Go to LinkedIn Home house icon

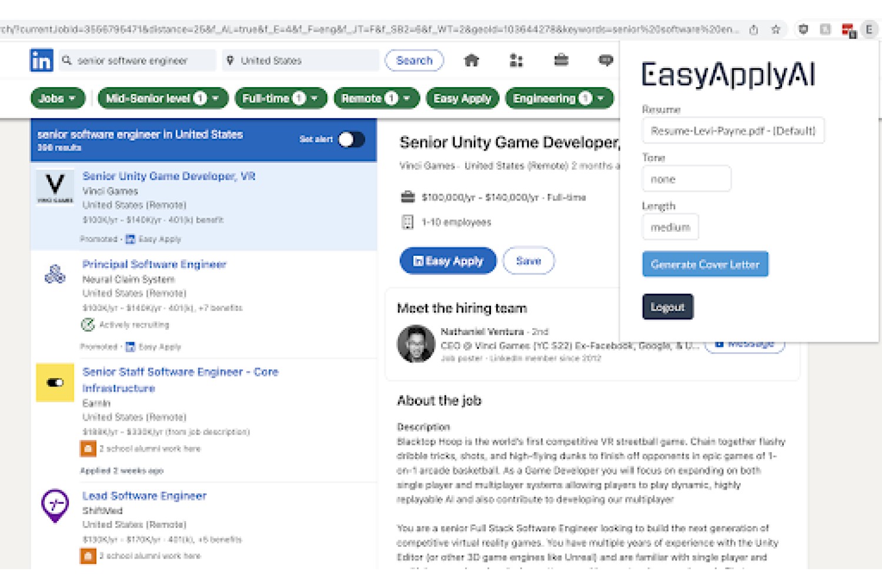point(472,60)
